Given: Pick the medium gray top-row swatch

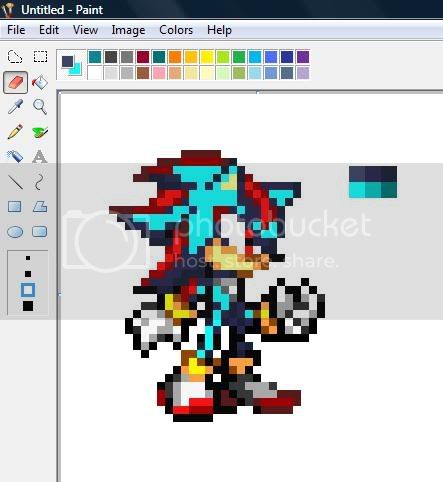Looking at the screenshot, I should coord(127,57).
